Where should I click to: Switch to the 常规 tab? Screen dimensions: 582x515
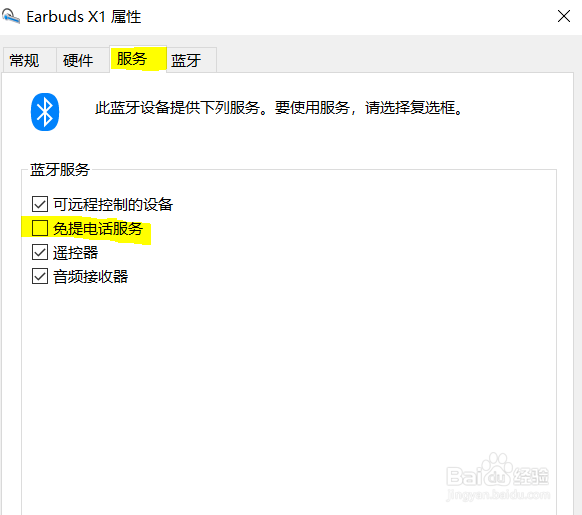coord(24,61)
